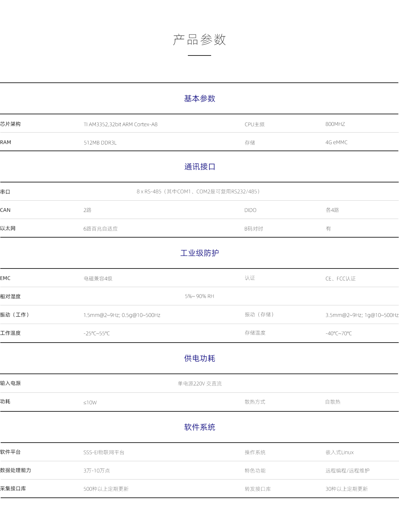
Task: Click the 6路百兆自适应 Ethernet value
Action: pos(100,229)
